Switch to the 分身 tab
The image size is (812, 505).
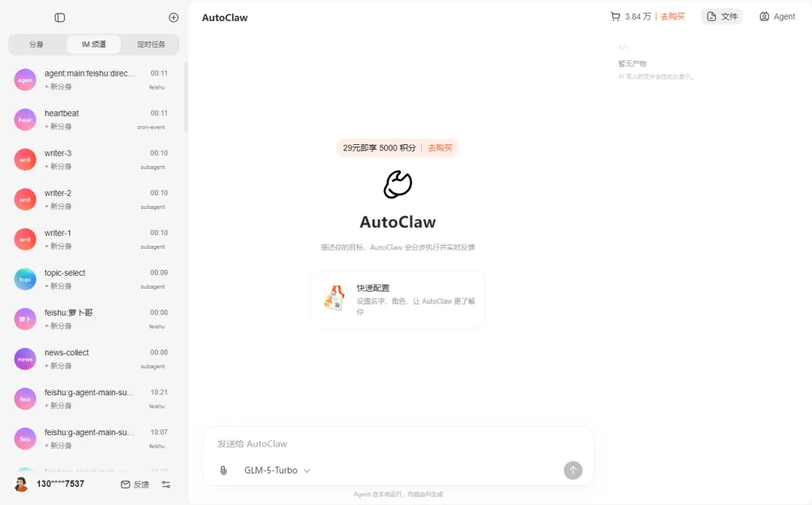point(37,44)
